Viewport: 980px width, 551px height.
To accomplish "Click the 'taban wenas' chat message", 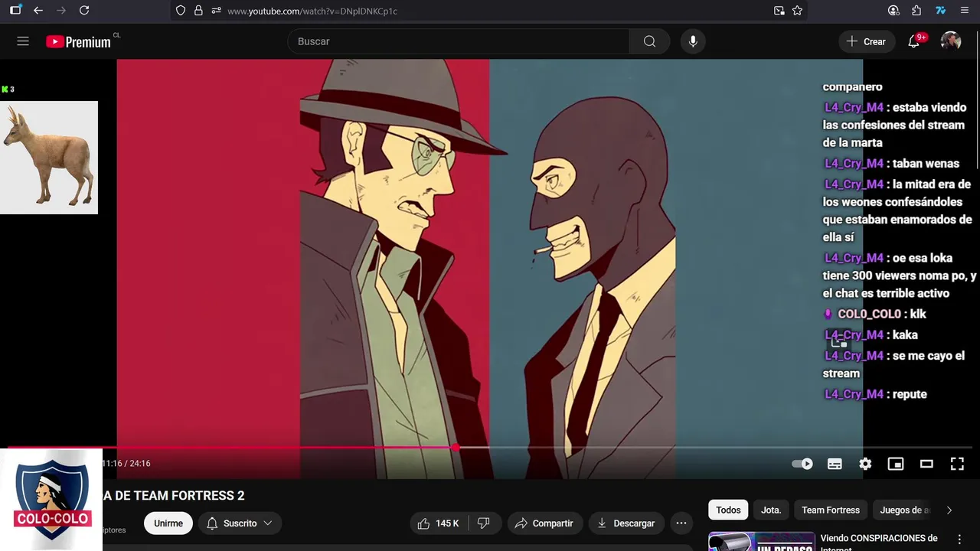I will pyautogui.click(x=926, y=163).
